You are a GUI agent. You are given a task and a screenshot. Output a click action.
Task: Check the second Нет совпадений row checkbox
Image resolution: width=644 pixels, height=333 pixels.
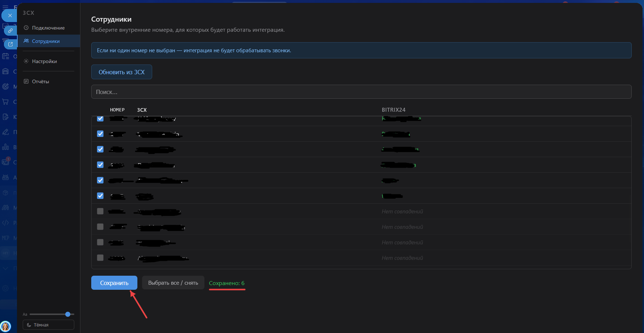coord(100,227)
